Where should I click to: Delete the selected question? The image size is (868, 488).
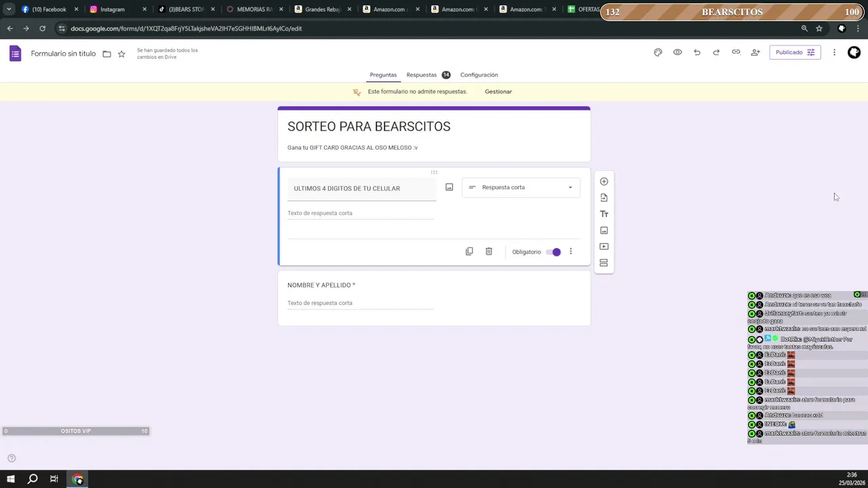tap(488, 251)
